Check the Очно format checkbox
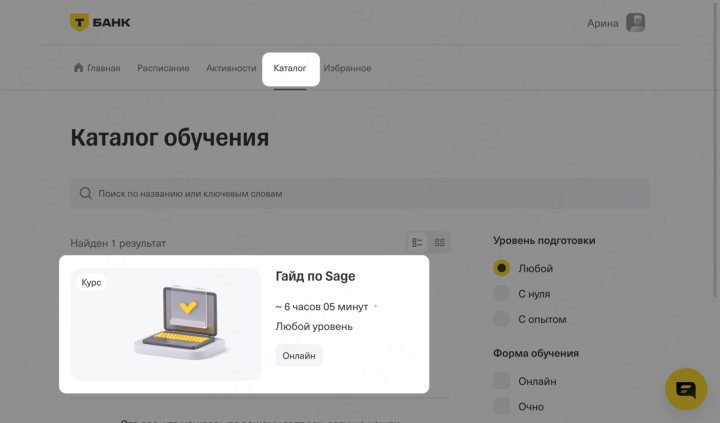The image size is (720, 423). [501, 406]
